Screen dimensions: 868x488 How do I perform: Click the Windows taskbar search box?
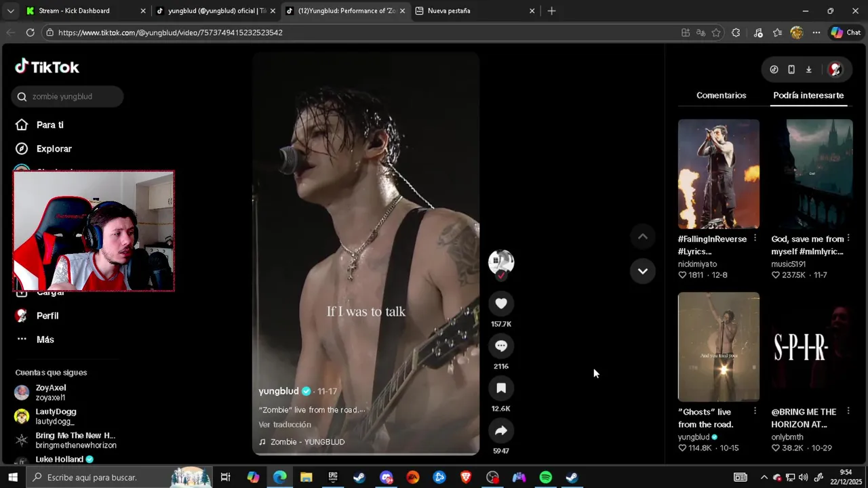[119, 477]
